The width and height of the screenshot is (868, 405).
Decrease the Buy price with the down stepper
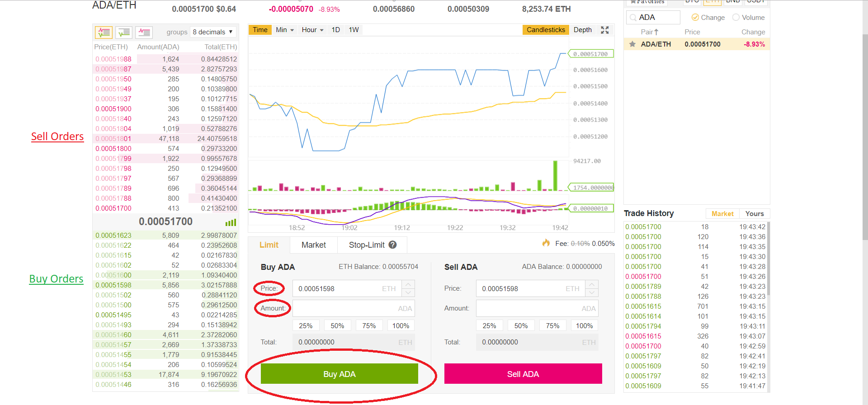(x=408, y=293)
